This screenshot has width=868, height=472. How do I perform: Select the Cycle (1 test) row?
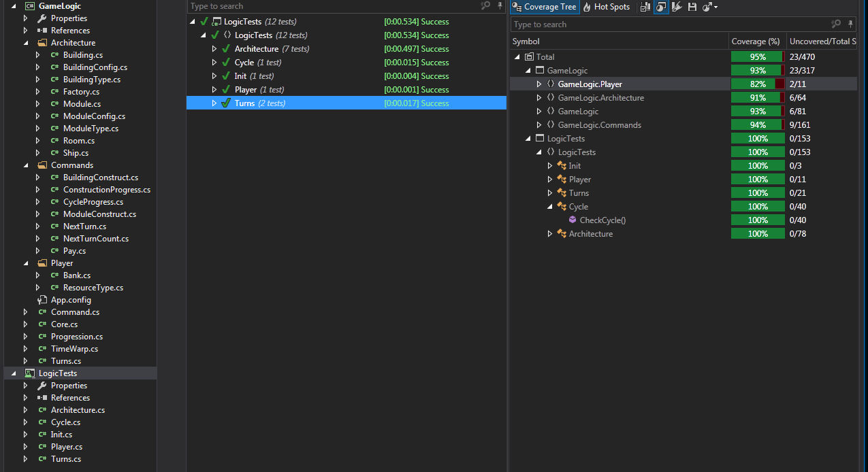click(347, 63)
